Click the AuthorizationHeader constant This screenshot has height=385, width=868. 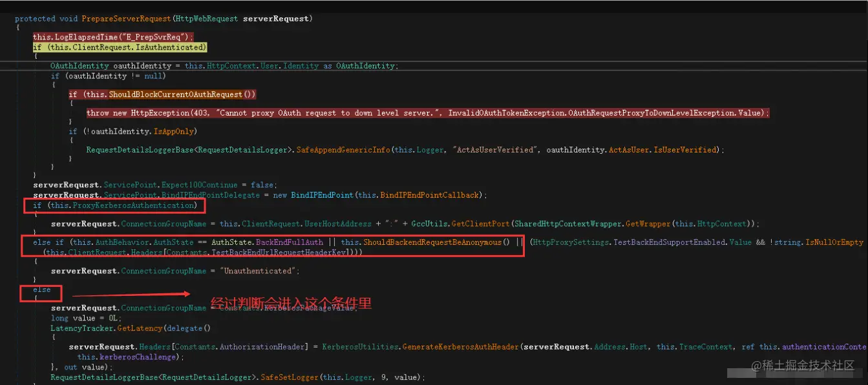click(x=261, y=347)
